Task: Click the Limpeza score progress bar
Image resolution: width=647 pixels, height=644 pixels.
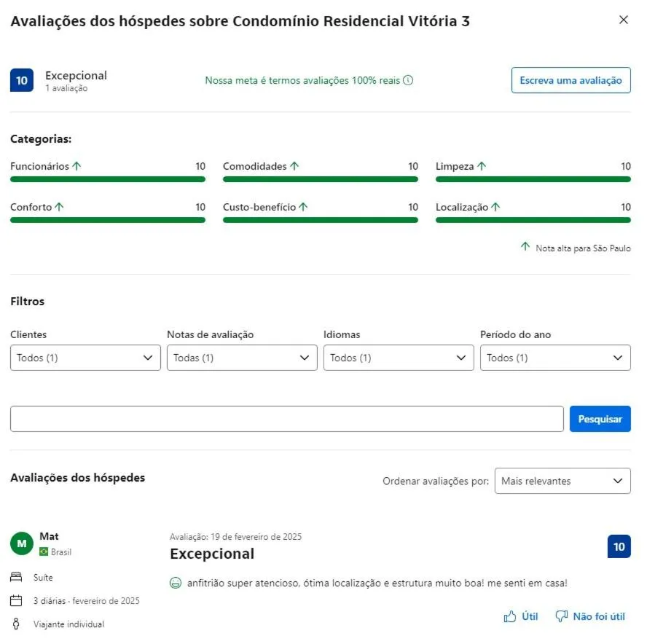Action: [533, 179]
